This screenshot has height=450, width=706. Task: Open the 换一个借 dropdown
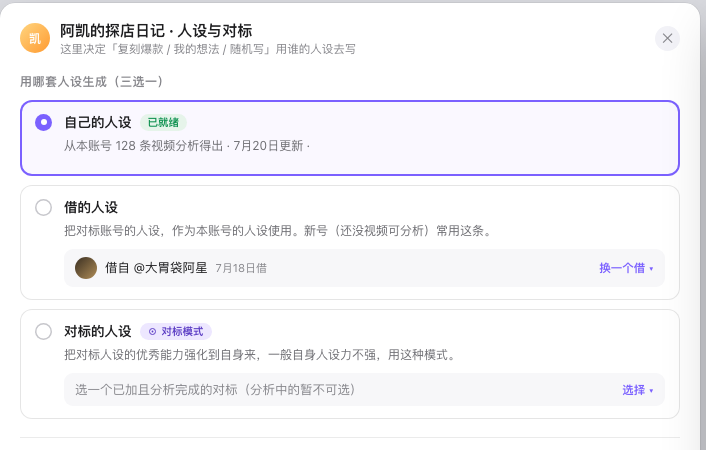click(x=626, y=268)
